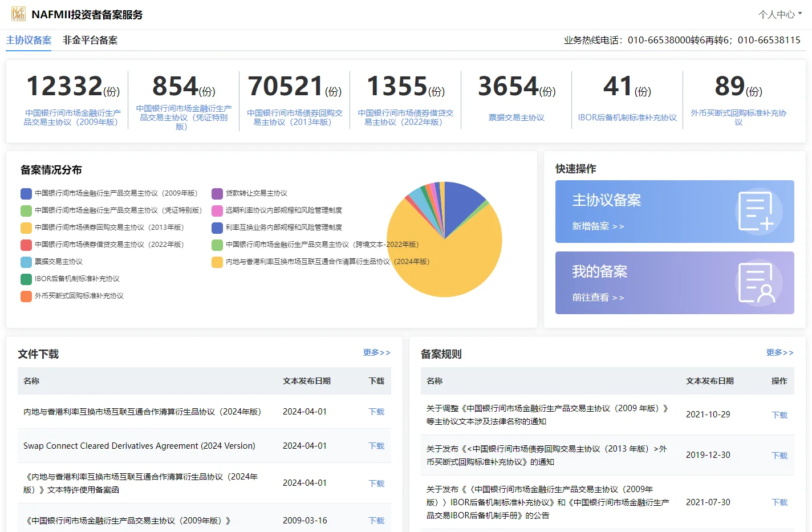The height and width of the screenshot is (532, 812).
Task: Toggle yellow legend swatch for 债券回购交易主协议（2013年版）
Action: 26,228
